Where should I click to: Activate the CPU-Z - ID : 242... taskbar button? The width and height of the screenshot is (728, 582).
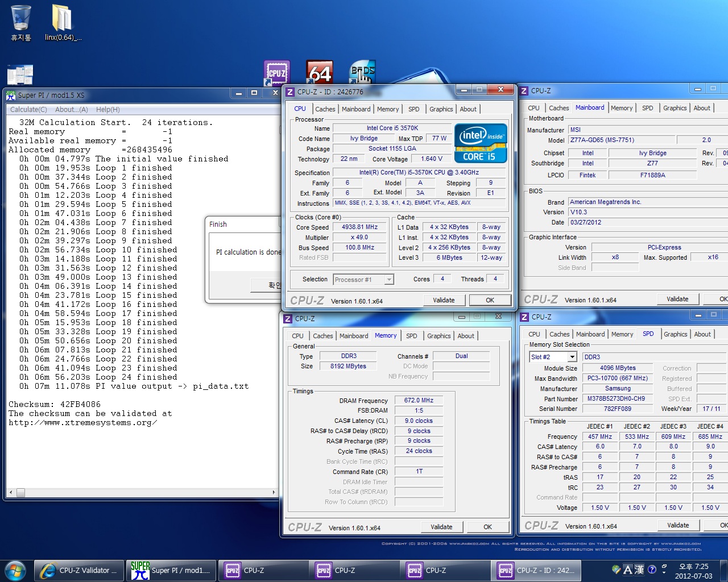pos(537,570)
